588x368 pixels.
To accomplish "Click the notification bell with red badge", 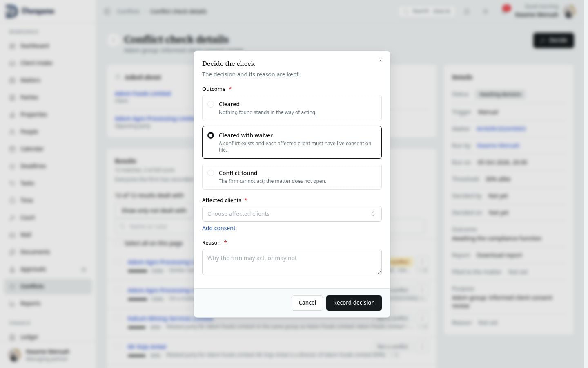I will click(x=506, y=10).
